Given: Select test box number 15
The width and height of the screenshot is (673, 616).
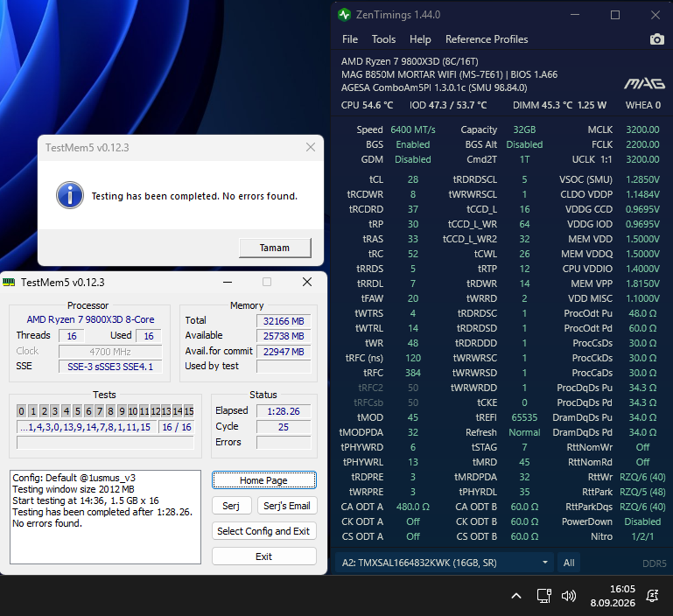Looking at the screenshot, I should pos(189,411).
